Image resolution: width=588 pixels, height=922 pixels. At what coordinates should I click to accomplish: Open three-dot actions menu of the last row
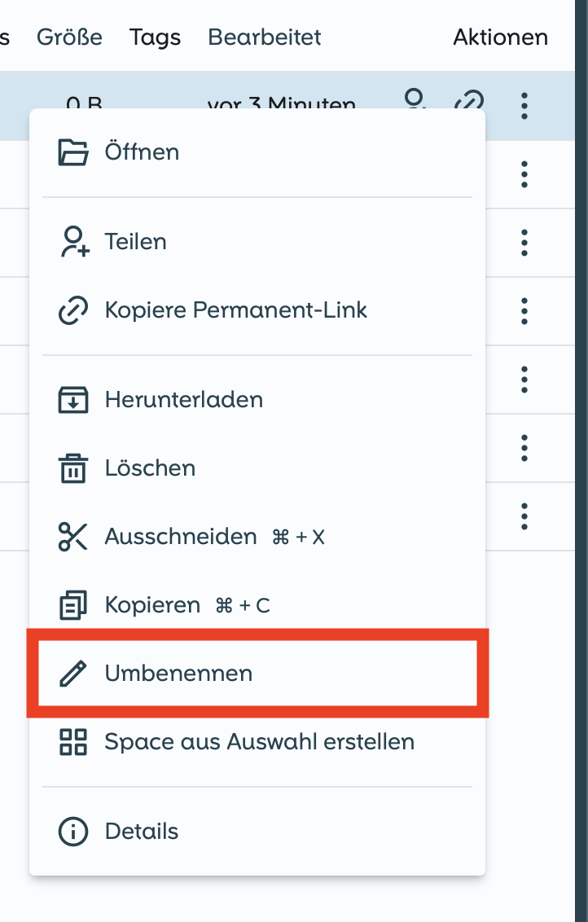524,516
